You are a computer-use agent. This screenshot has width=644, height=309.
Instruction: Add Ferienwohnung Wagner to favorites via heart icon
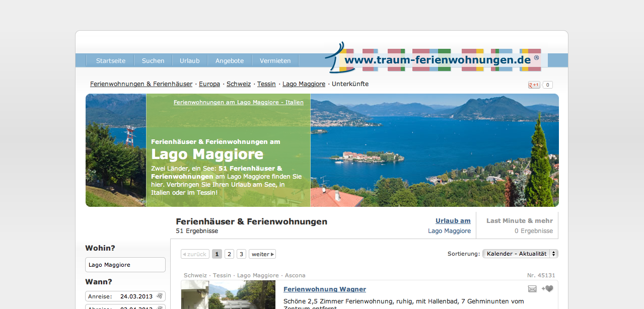click(x=547, y=289)
